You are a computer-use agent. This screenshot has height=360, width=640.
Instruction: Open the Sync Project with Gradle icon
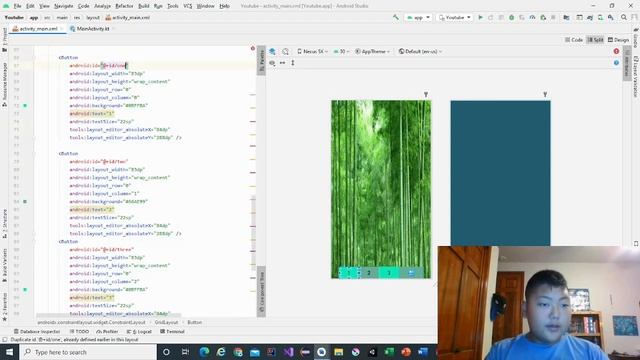pos(590,18)
